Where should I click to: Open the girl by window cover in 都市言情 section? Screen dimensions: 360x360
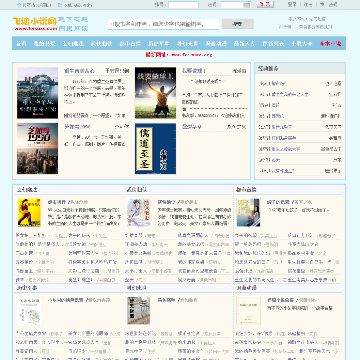(248, 213)
